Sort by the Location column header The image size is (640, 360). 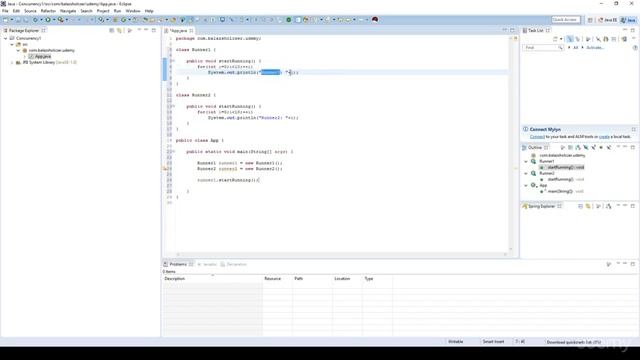click(347, 279)
